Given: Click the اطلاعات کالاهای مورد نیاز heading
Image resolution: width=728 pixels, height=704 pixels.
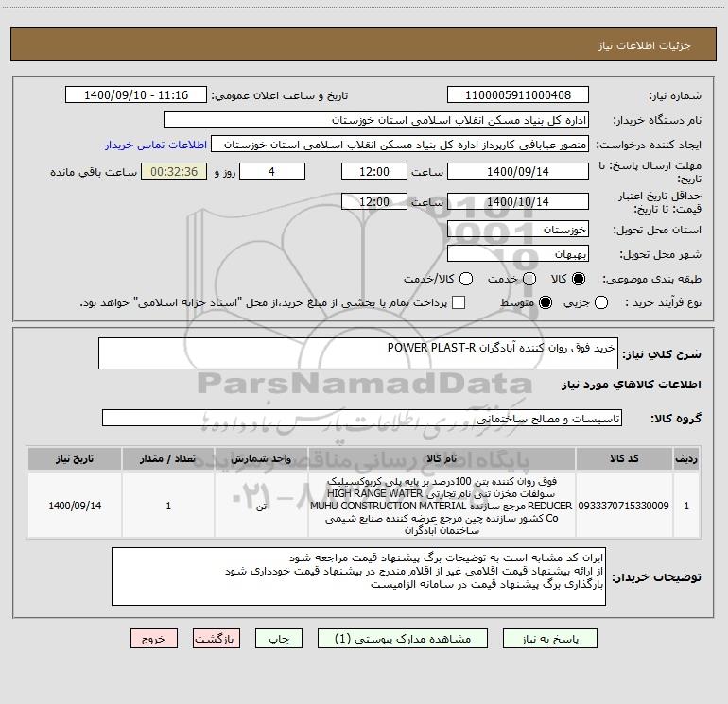Looking at the screenshot, I should tap(631, 385).
